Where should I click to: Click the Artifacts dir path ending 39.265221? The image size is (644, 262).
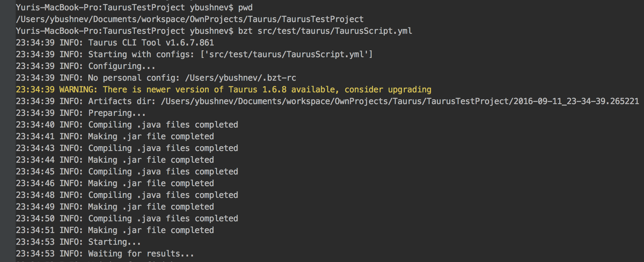pos(400,101)
